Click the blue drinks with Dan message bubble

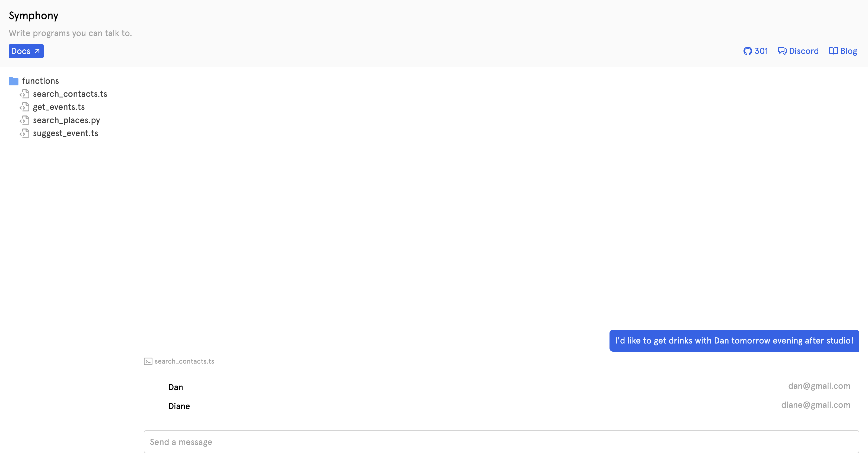pos(734,341)
